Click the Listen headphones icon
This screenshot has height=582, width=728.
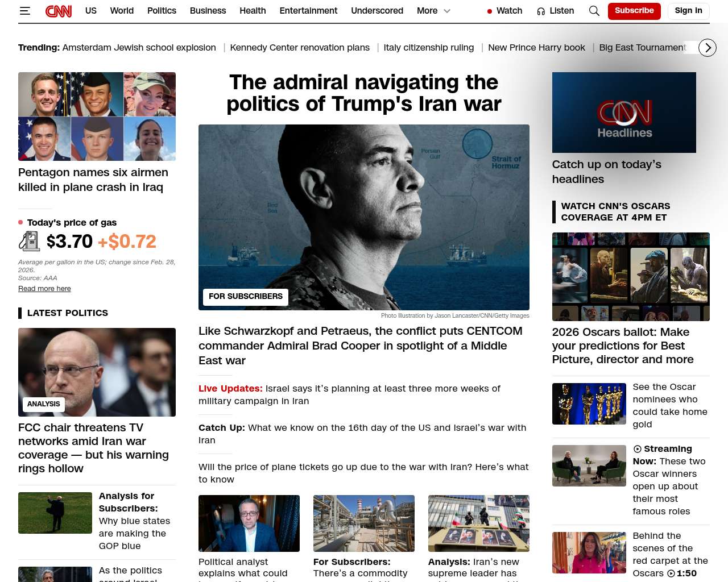(541, 11)
